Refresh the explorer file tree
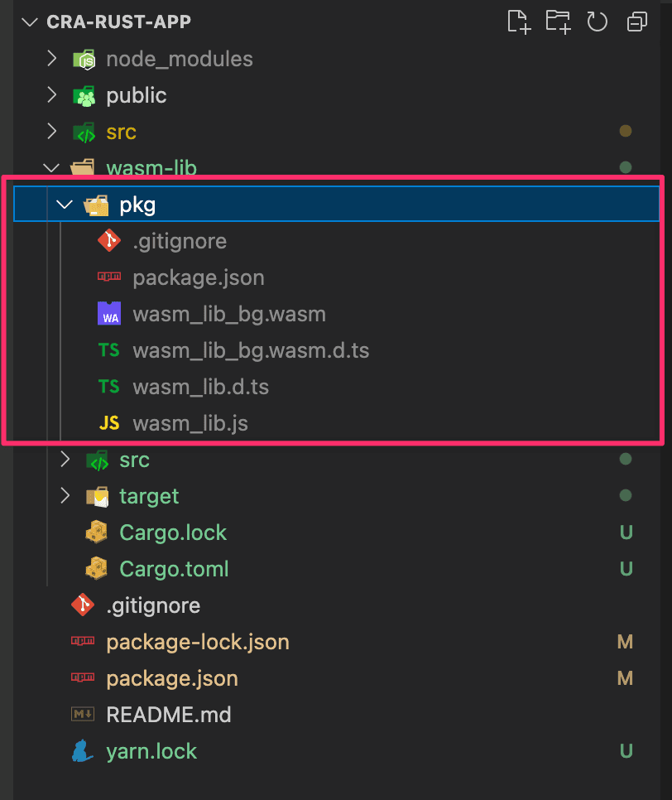The image size is (672, 800). click(x=598, y=22)
